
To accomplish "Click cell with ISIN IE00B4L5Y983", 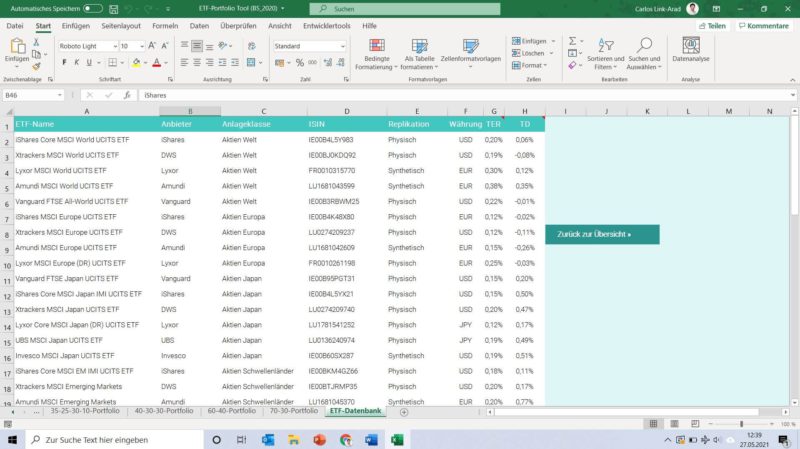I will point(347,139).
